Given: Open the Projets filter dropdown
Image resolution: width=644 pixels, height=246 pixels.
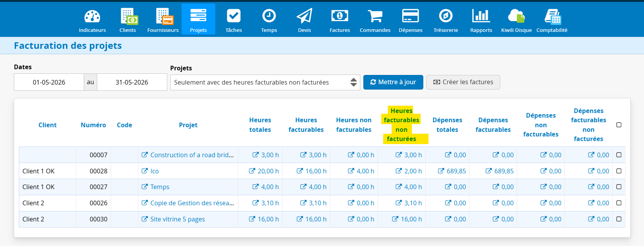Looking at the screenshot, I should click(265, 82).
